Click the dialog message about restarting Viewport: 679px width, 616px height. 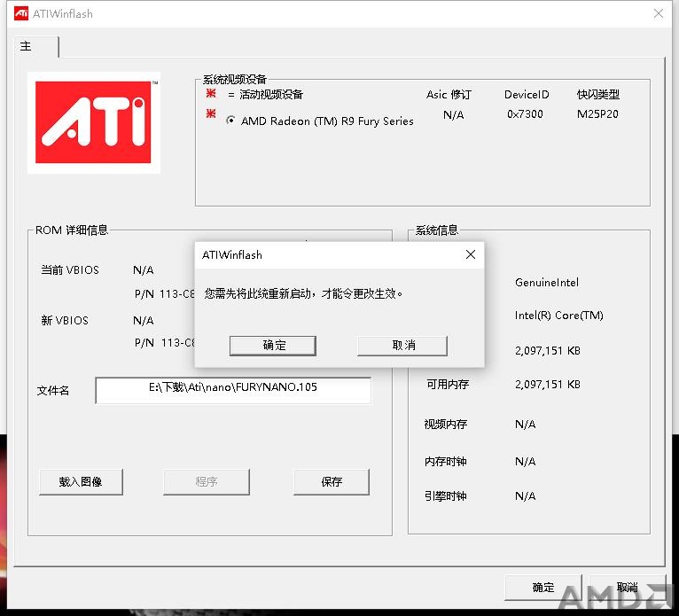coord(303,294)
